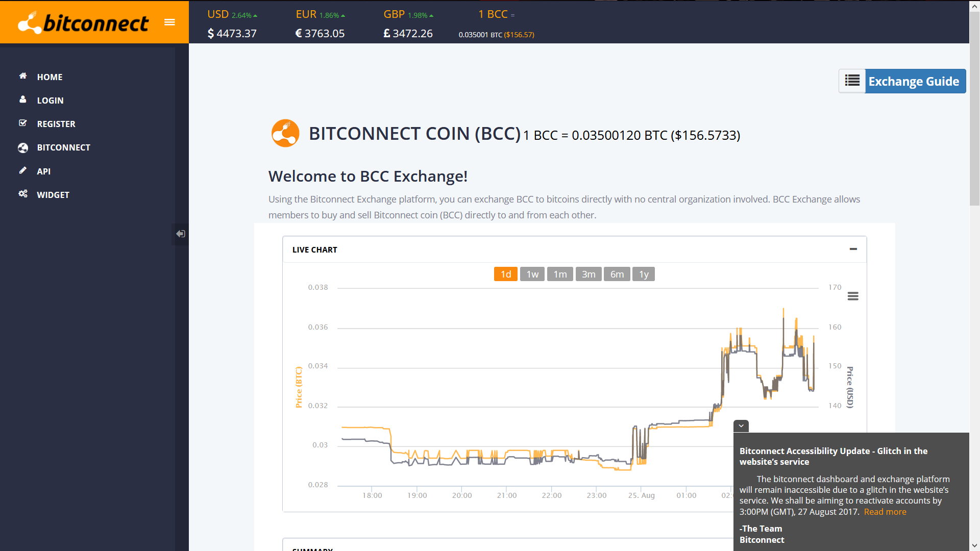
Task: Open the chart context menu icon
Action: pos(853,296)
